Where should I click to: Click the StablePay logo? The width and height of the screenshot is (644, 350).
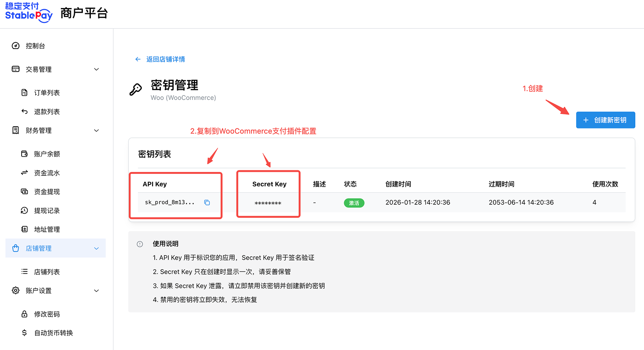click(28, 13)
